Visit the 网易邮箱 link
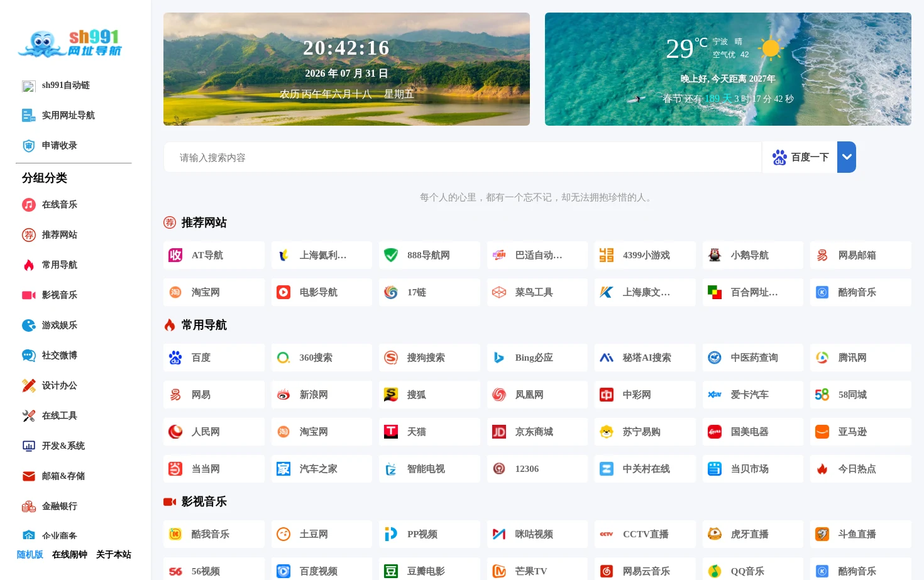Viewport: 924px width, 580px height. (x=861, y=255)
